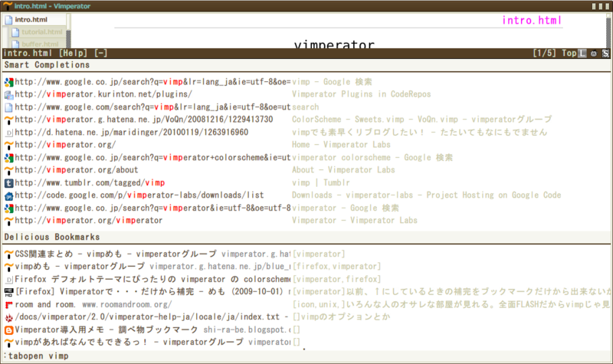Click the favicon of the vimperator.g.hatena.ne.jp/VoQn row
613x364 pixels.
pyautogui.click(x=8, y=120)
